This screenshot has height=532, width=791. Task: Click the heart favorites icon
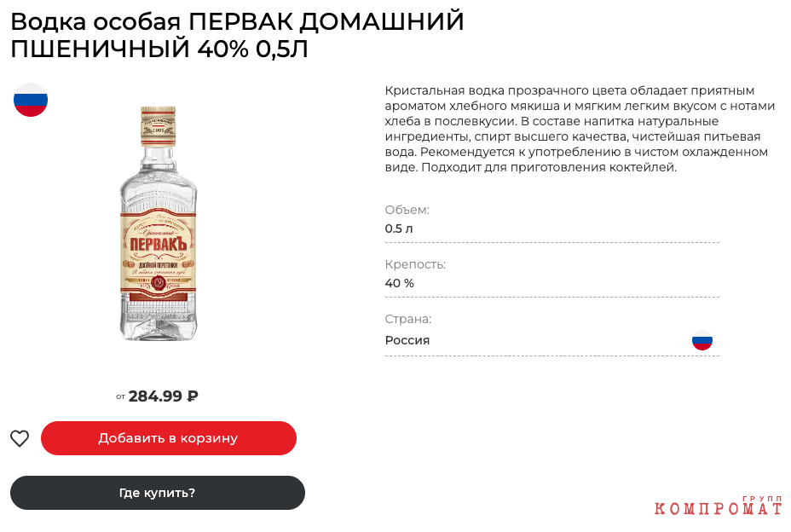(x=20, y=438)
